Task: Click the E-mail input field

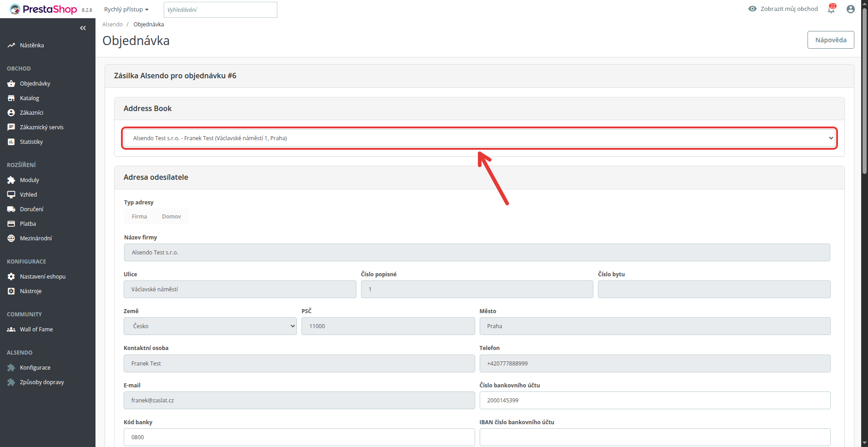Action: [x=299, y=401]
